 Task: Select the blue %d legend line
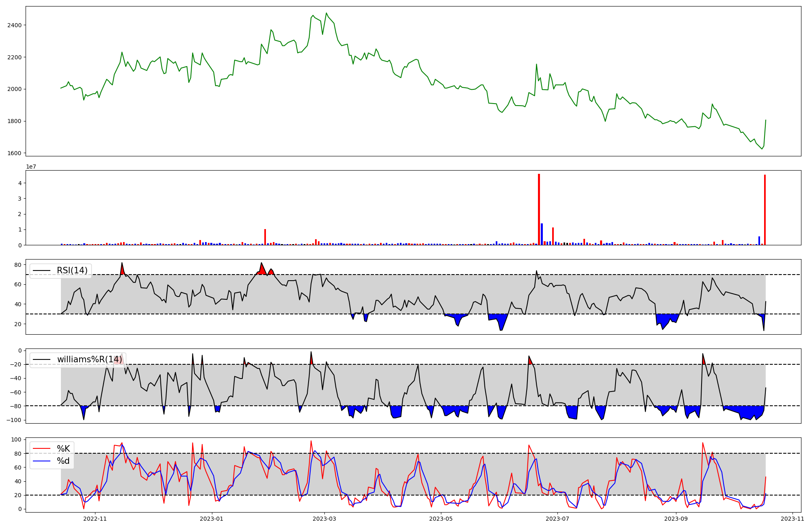coord(41,461)
